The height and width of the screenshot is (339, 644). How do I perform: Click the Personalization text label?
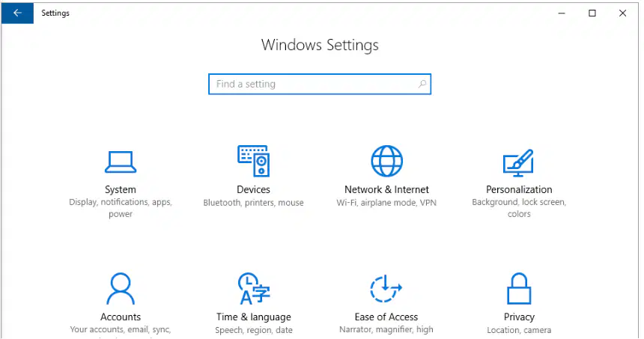click(519, 189)
